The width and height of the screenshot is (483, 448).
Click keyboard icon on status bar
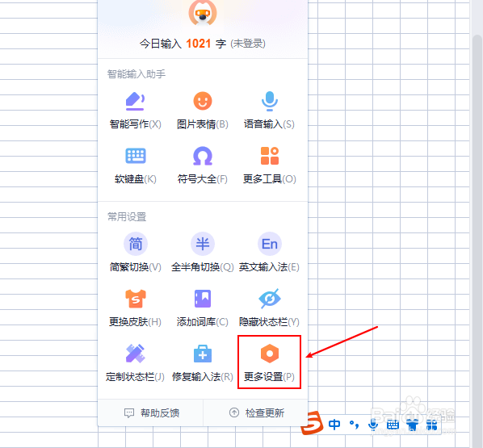tap(393, 425)
